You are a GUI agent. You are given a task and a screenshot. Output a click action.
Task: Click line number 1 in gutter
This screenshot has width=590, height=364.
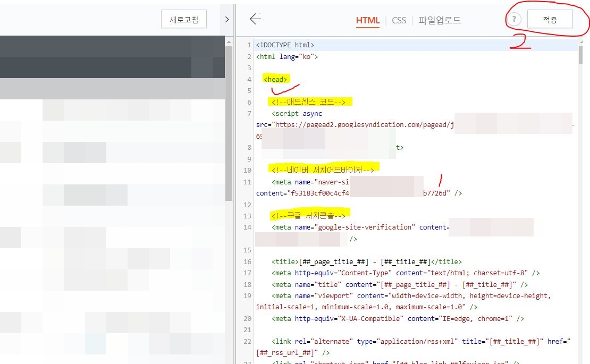[x=249, y=45]
